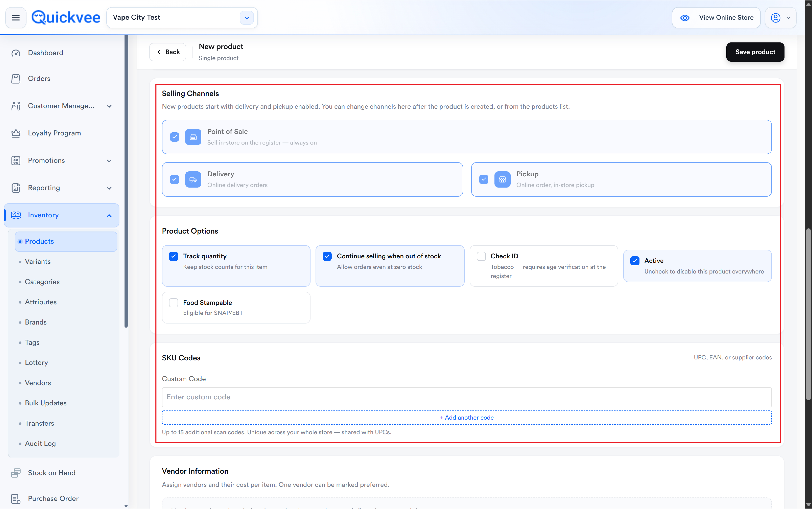Expand the Promotions submenu chevron

pos(109,161)
